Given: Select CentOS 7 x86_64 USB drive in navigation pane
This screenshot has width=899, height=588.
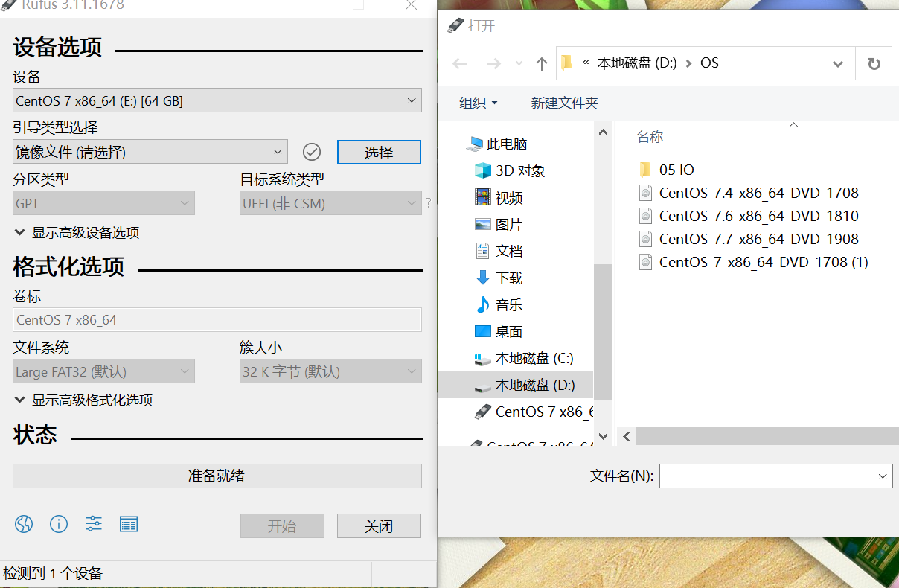Looking at the screenshot, I should (x=534, y=412).
